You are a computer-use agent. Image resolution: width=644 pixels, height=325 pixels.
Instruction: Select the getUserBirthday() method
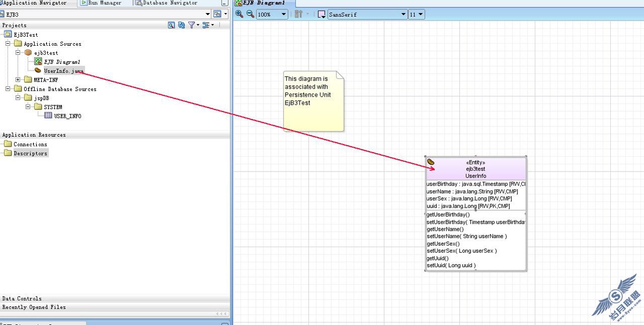coord(448,215)
